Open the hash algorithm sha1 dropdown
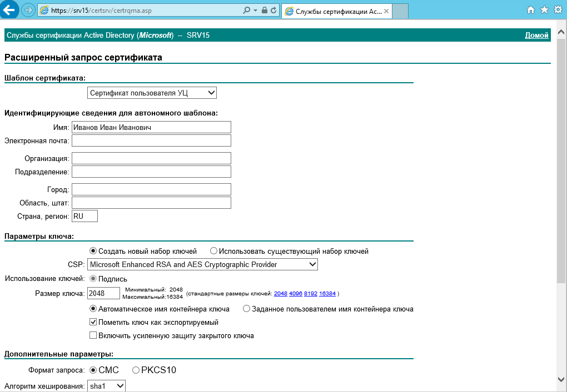This screenshot has width=567, height=392. (x=106, y=386)
